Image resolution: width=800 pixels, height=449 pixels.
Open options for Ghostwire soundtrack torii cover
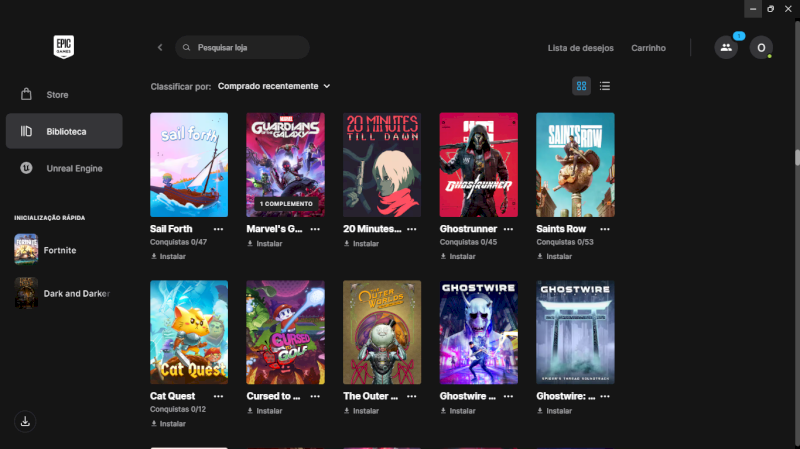click(x=605, y=396)
